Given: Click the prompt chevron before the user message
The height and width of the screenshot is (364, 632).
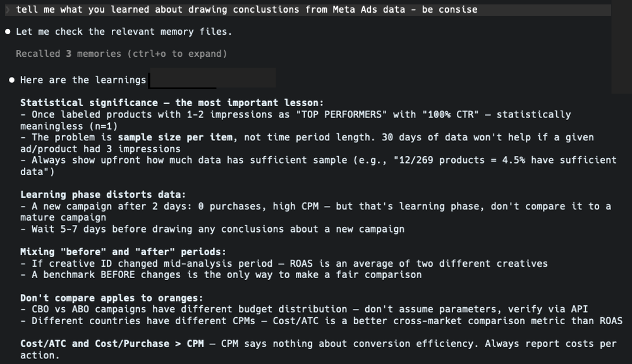Looking at the screenshot, I should pos(8,9).
